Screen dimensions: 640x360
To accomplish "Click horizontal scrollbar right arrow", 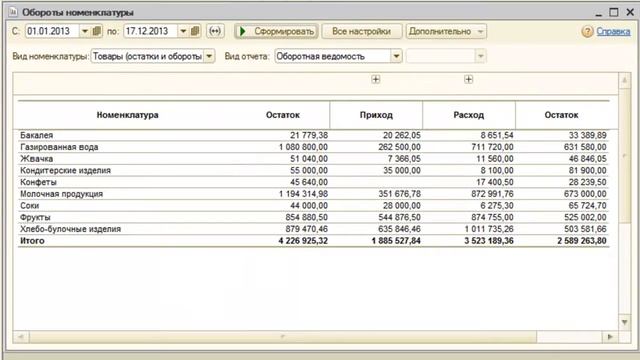I will coord(610,337).
